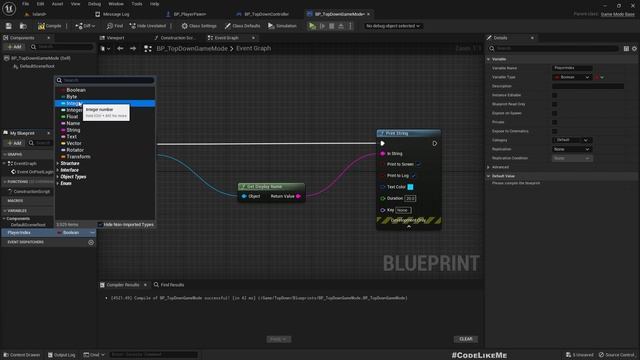
Task: Toggle Private checkbox
Action: click(554, 122)
